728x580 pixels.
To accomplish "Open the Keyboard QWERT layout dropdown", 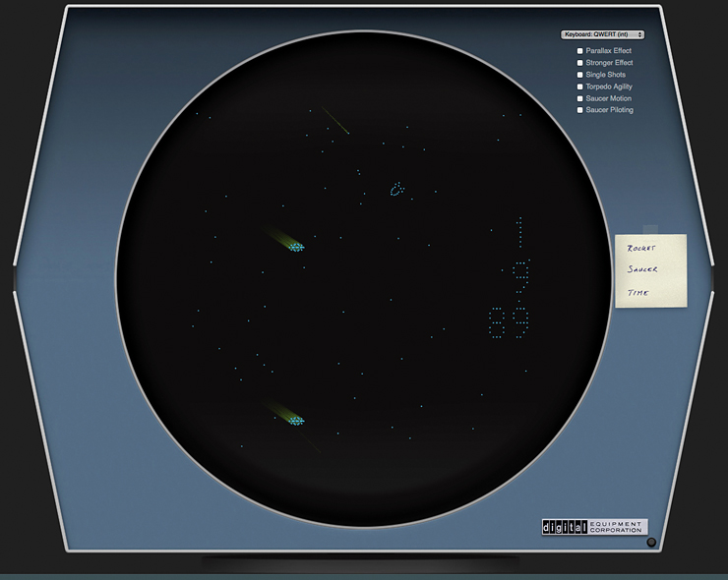I will pos(602,34).
